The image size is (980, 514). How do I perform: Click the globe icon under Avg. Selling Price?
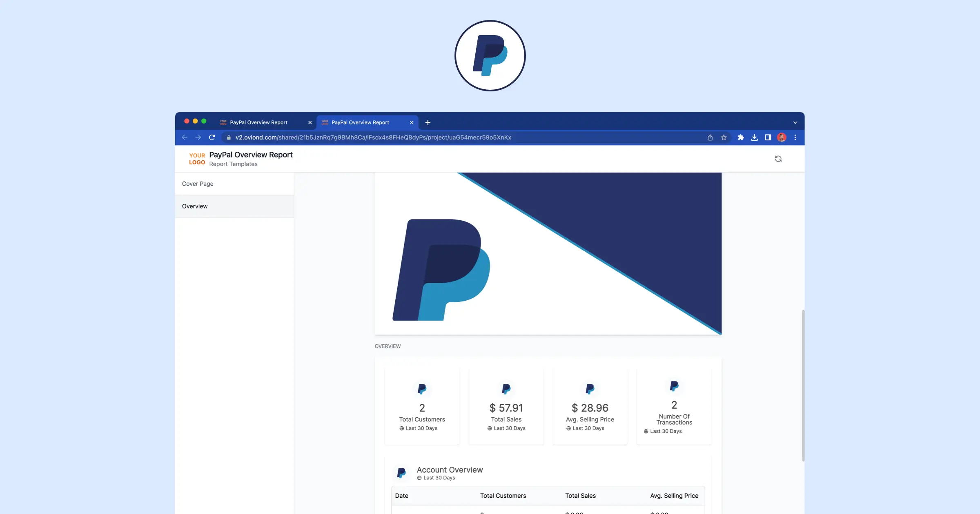(568, 428)
